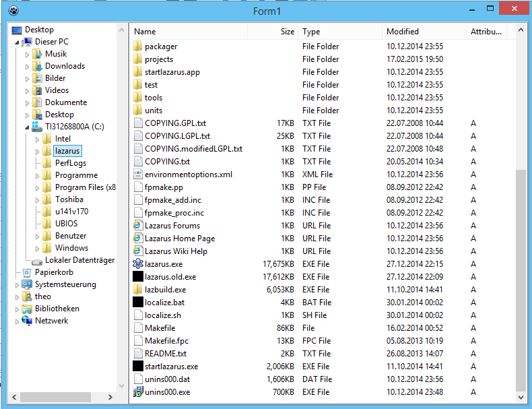Click the Dokumente folder icon in tree
The height and width of the screenshot is (409, 532).
[x=38, y=102]
